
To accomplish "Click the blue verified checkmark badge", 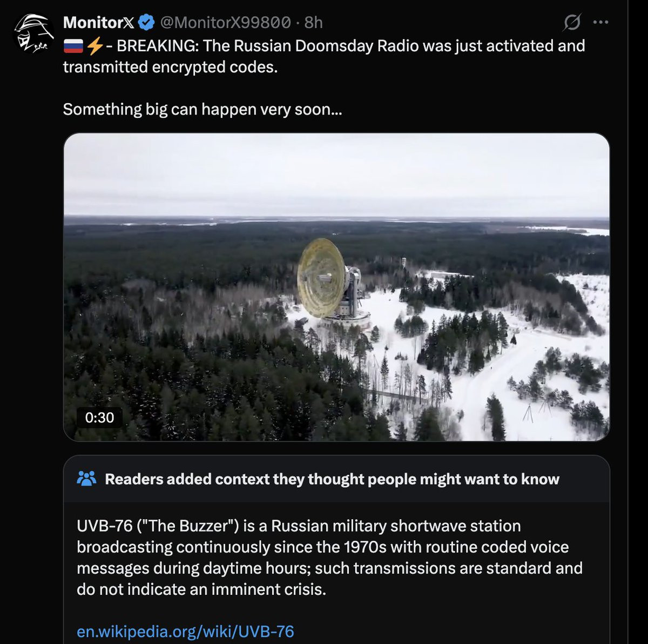I will tap(146, 23).
